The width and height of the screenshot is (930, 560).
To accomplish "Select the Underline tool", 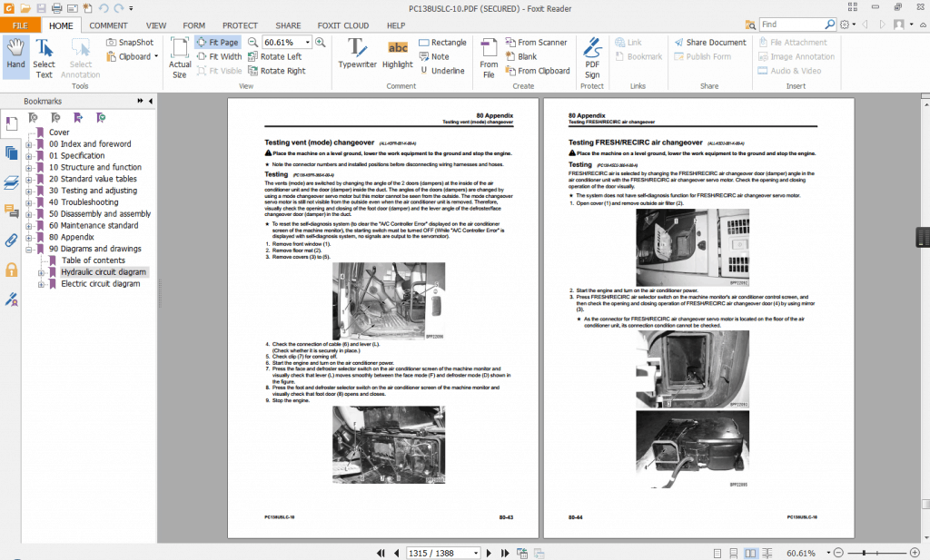I will [x=442, y=71].
